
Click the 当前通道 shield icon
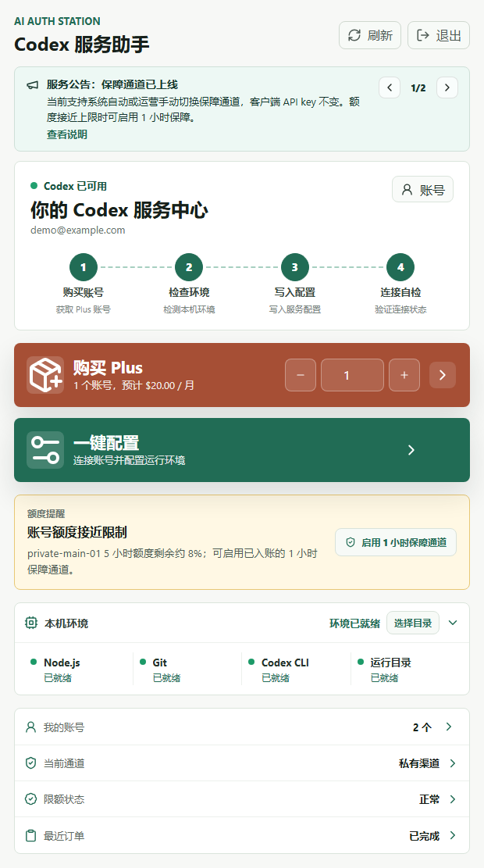[x=31, y=763]
